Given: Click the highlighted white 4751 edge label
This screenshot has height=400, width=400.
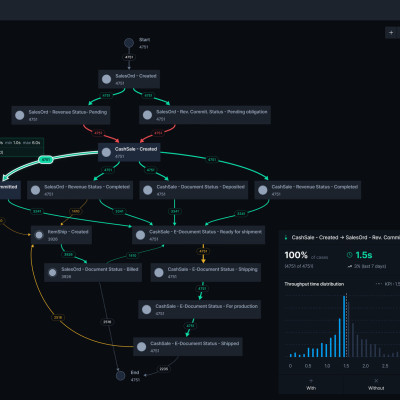Looking at the screenshot, I should click(46, 160).
